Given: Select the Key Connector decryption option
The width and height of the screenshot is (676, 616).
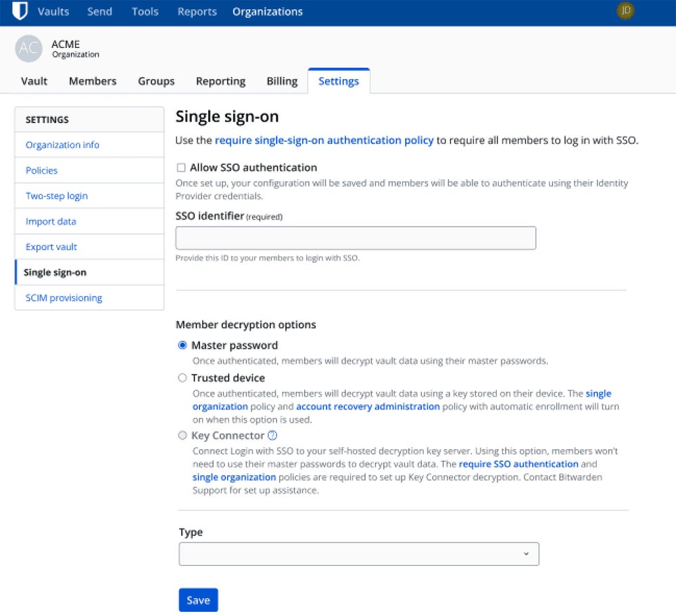Looking at the screenshot, I should point(182,435).
